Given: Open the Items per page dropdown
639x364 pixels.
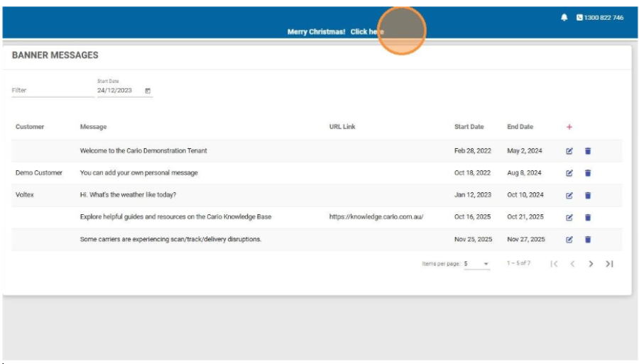Looking at the screenshot, I should [476, 264].
